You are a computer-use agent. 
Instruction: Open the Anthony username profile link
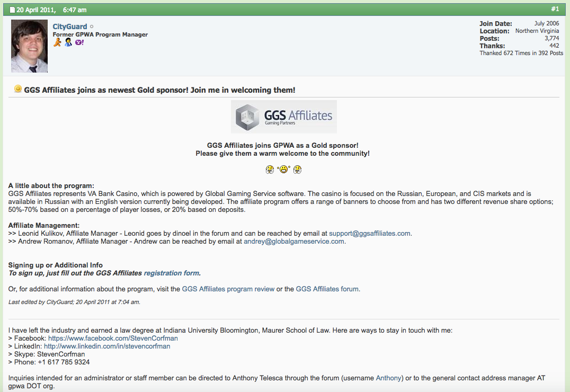(388, 378)
